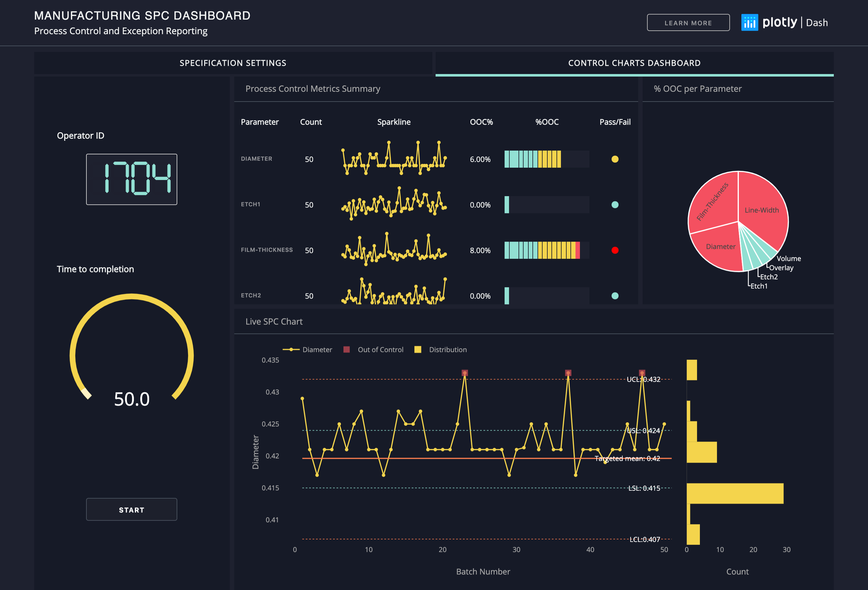The width and height of the screenshot is (868, 590).
Task: Click the Batch Number axis title
Action: tap(483, 572)
